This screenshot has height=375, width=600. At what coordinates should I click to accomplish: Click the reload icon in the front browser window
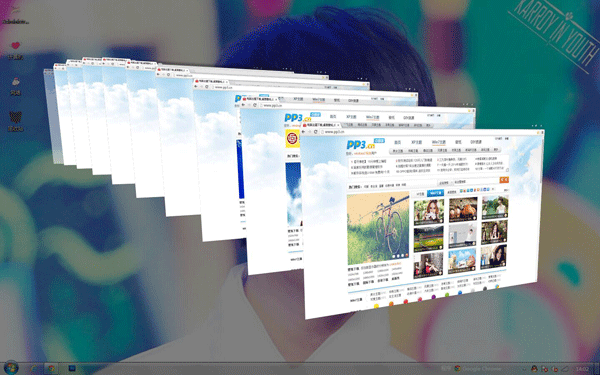pyautogui.click(x=316, y=132)
